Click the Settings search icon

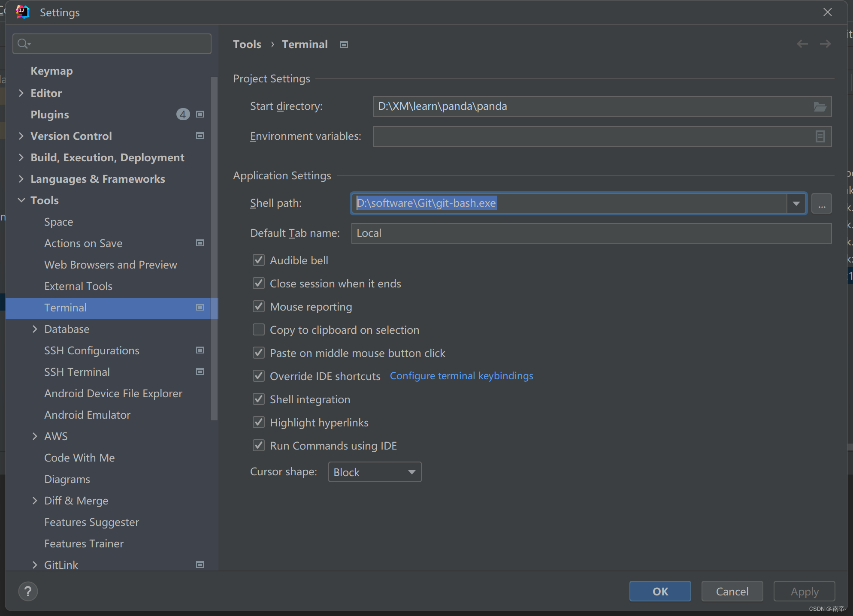[x=24, y=44]
